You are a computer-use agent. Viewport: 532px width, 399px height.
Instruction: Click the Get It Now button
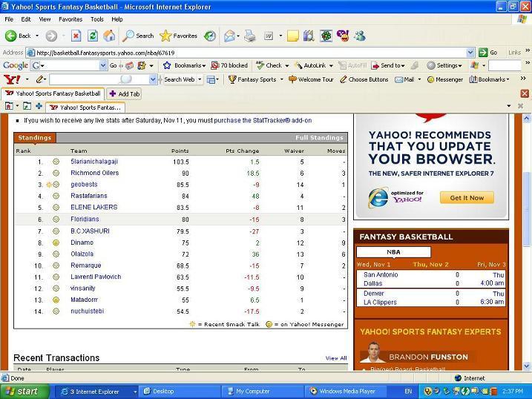pyautogui.click(x=467, y=197)
